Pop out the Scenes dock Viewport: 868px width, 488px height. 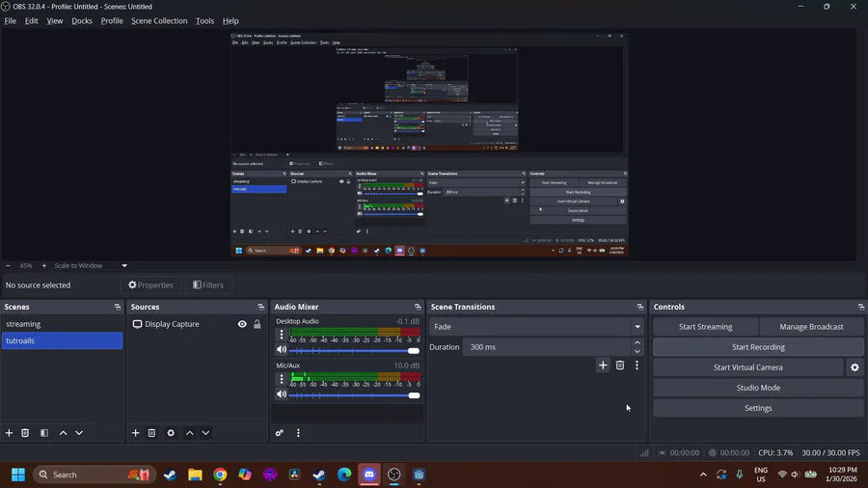118,307
